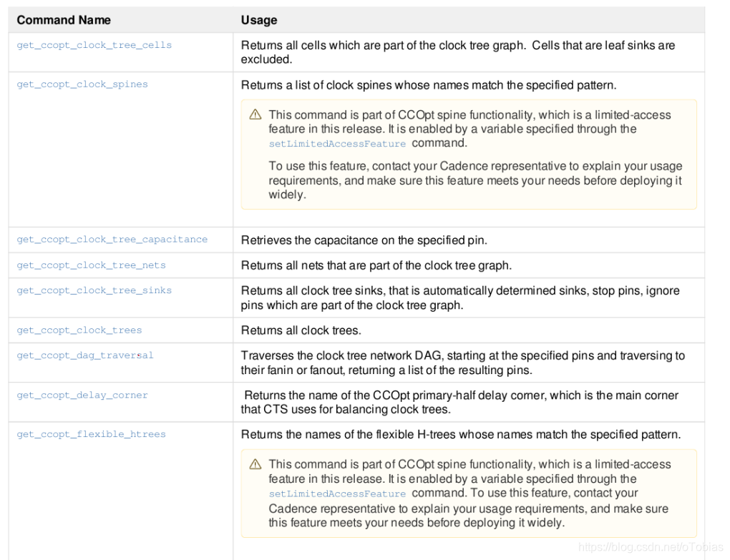Open the get_ccopt_clock_tree_cells command page

coord(94,45)
